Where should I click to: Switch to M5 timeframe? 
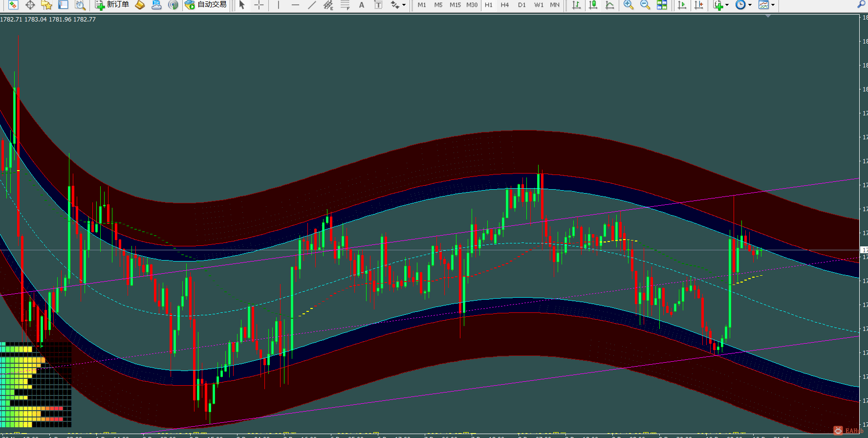pyautogui.click(x=438, y=5)
